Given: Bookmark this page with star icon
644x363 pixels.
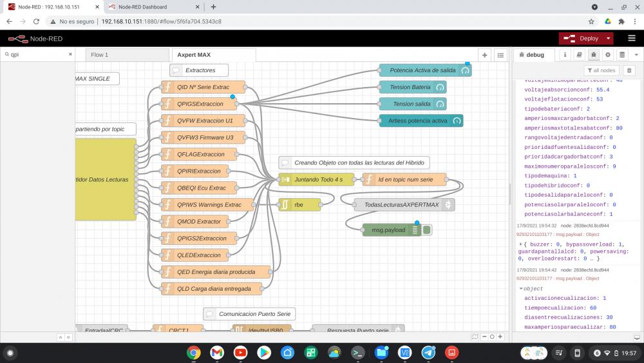Looking at the screenshot, I should click(591, 21).
